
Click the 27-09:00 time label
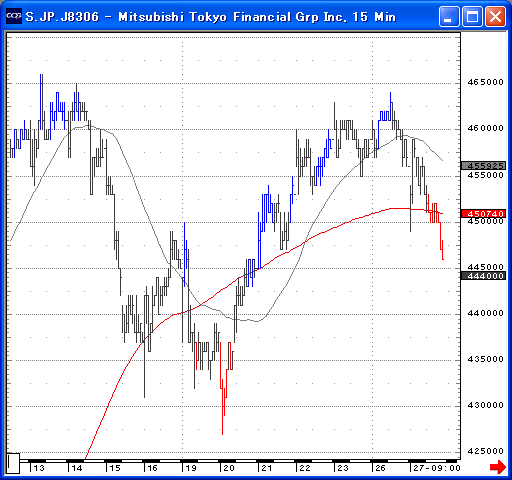click(x=437, y=468)
